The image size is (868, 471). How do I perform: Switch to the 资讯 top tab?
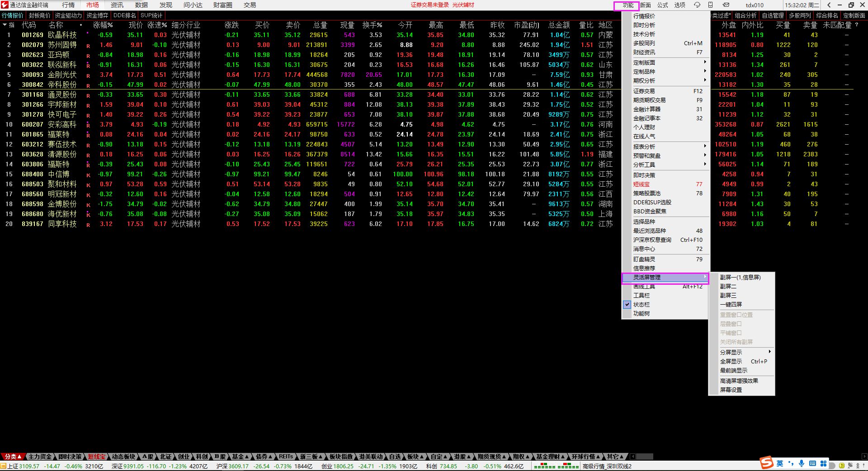[x=117, y=5]
